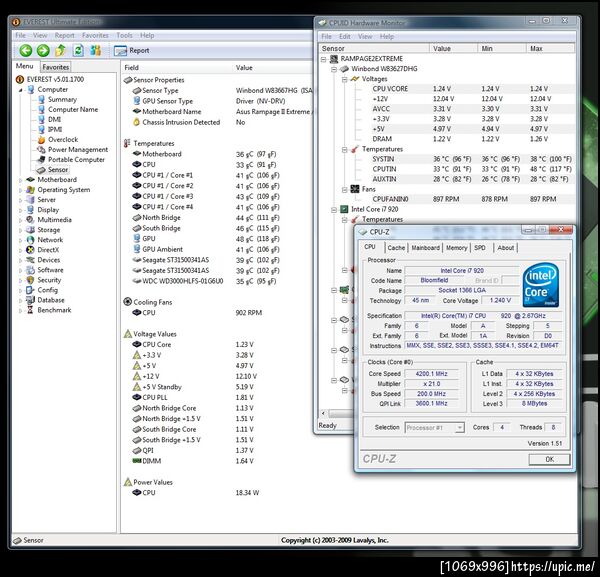Click the Up-level arrow icon in EVEREST toolbar
This screenshot has height=577, width=600.
tap(60, 50)
